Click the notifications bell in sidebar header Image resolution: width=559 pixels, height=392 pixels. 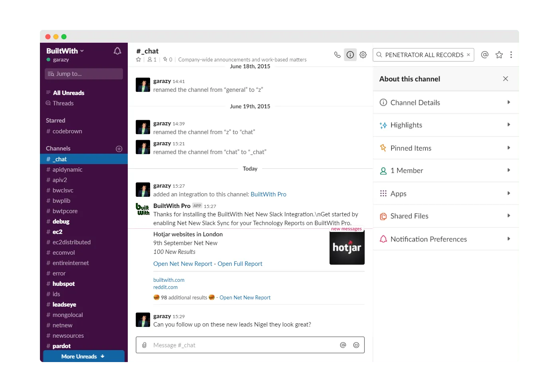pos(117,51)
